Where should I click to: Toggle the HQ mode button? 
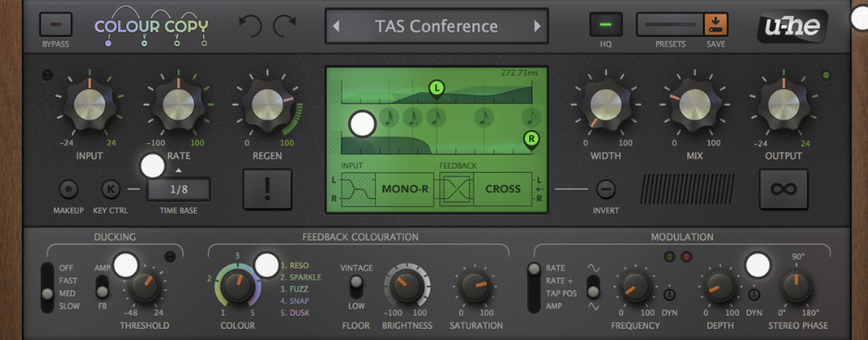[606, 25]
